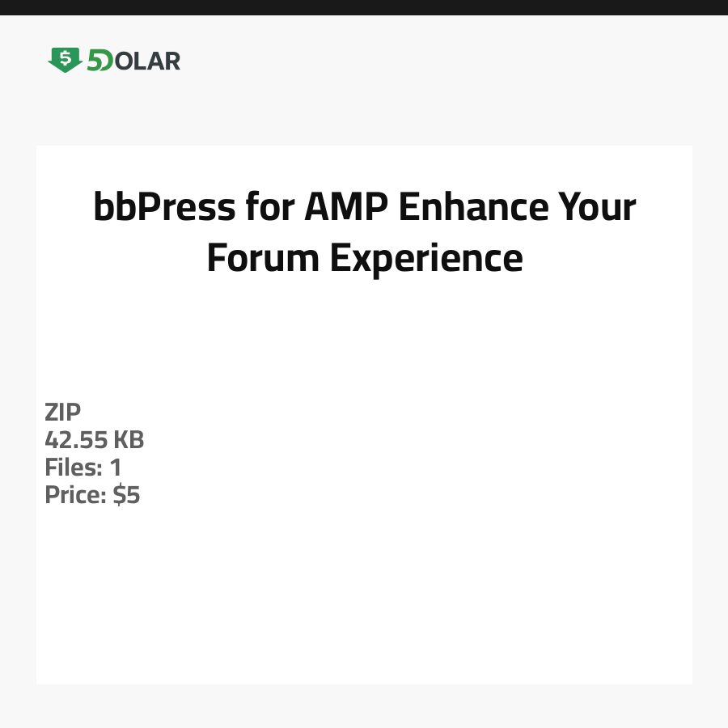Click the Price: $5 label
This screenshot has height=728, width=728.
point(92,495)
